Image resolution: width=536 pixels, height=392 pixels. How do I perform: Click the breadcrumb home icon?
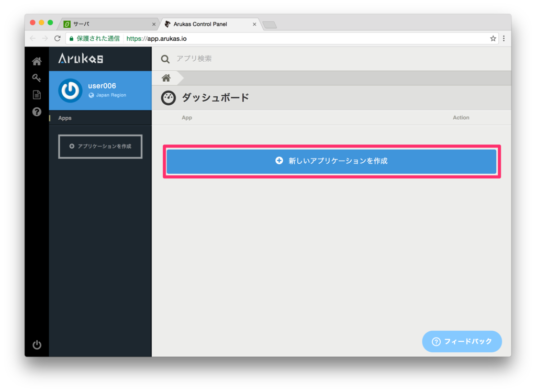(166, 78)
